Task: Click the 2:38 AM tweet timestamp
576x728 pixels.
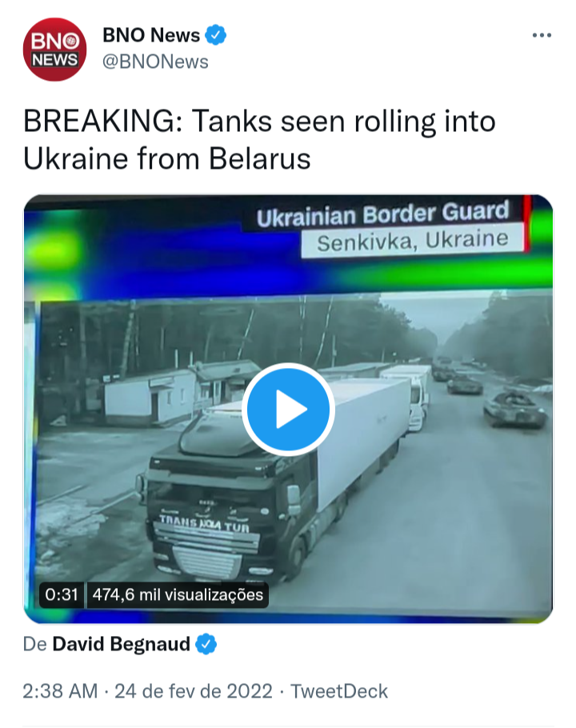Action: (60, 691)
